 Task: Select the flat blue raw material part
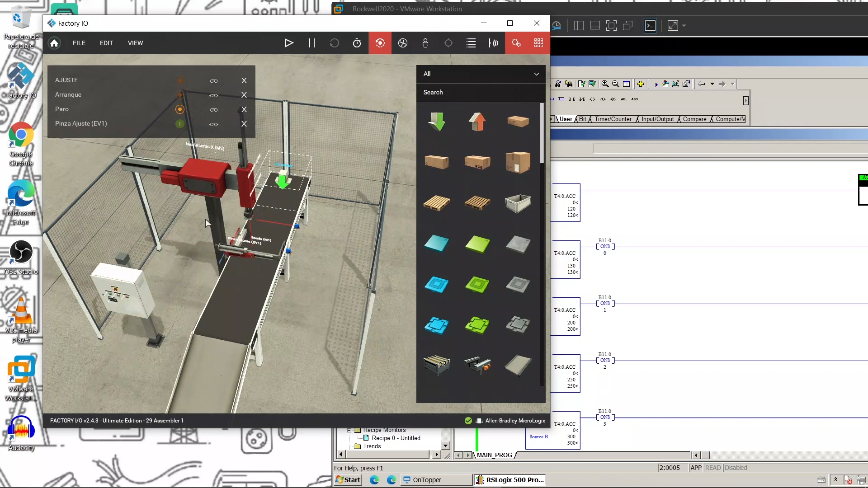tap(437, 244)
